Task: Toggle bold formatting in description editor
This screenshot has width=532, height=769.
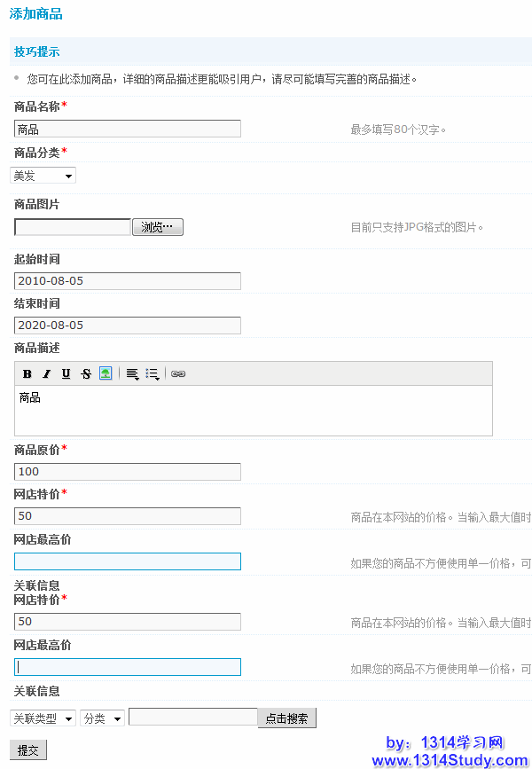Action: 27,373
